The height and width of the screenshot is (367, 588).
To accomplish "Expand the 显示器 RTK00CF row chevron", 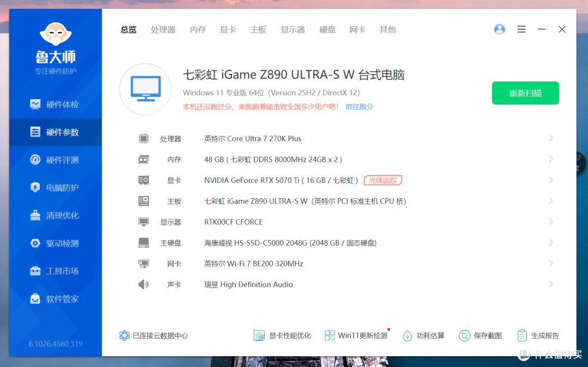I will [551, 222].
